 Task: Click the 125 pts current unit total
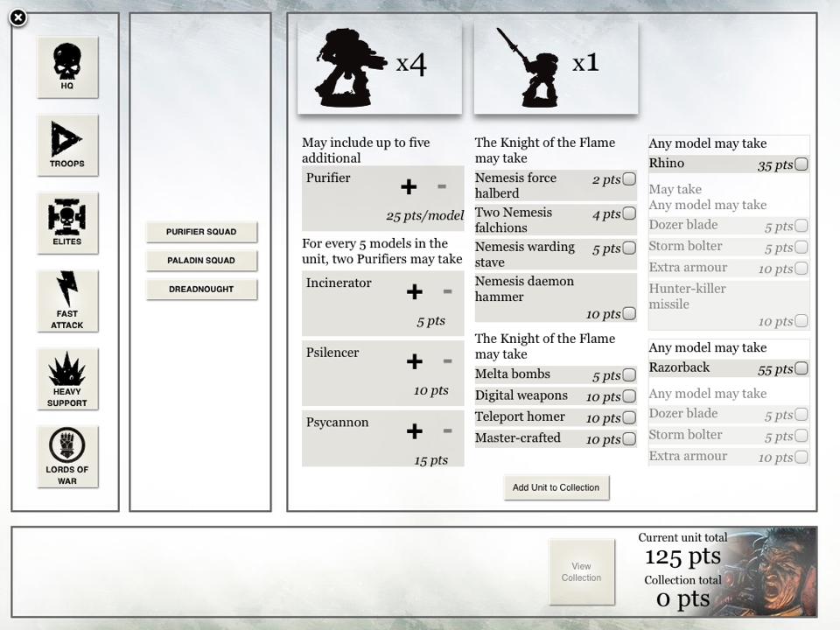click(x=682, y=557)
